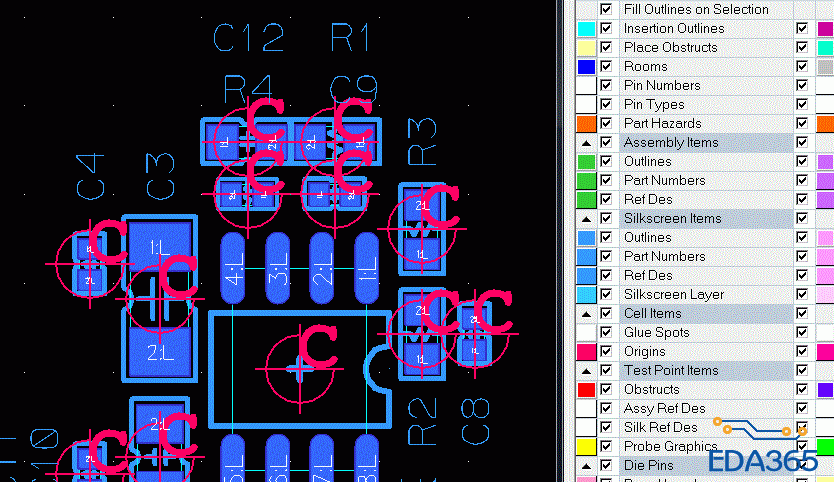Image resolution: width=834 pixels, height=482 pixels.
Task: Toggle the Place Obstructs left checkbox
Action: (x=606, y=47)
